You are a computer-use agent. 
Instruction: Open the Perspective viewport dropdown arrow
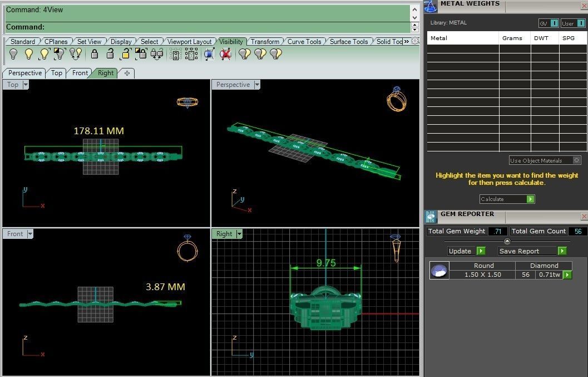(x=257, y=85)
